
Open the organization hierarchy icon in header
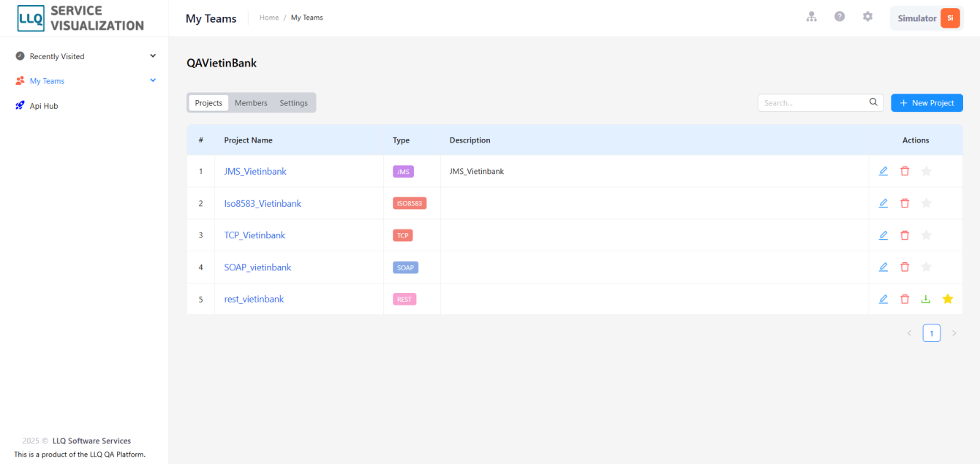click(812, 17)
